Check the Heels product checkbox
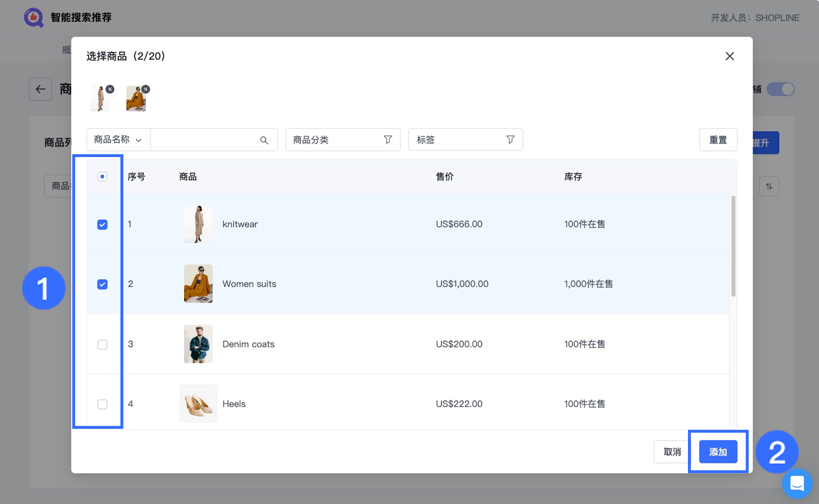819x504 pixels. (102, 404)
